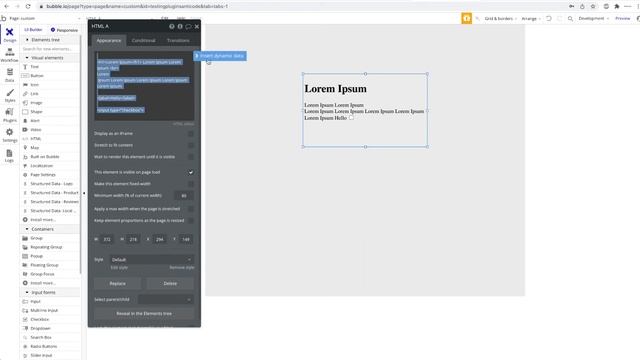This screenshot has height=360, width=640.
Task: Enable Display as an iframe checkbox
Action: pos(191,133)
